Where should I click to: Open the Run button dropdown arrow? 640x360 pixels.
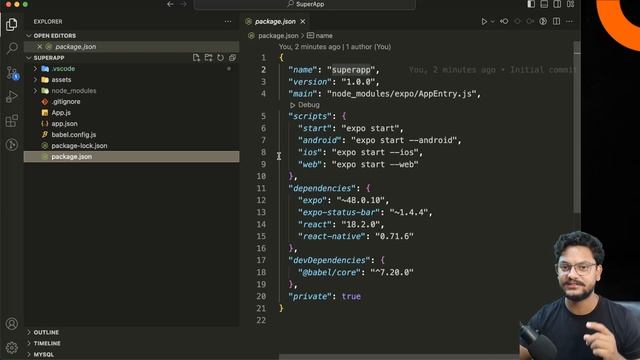click(493, 21)
